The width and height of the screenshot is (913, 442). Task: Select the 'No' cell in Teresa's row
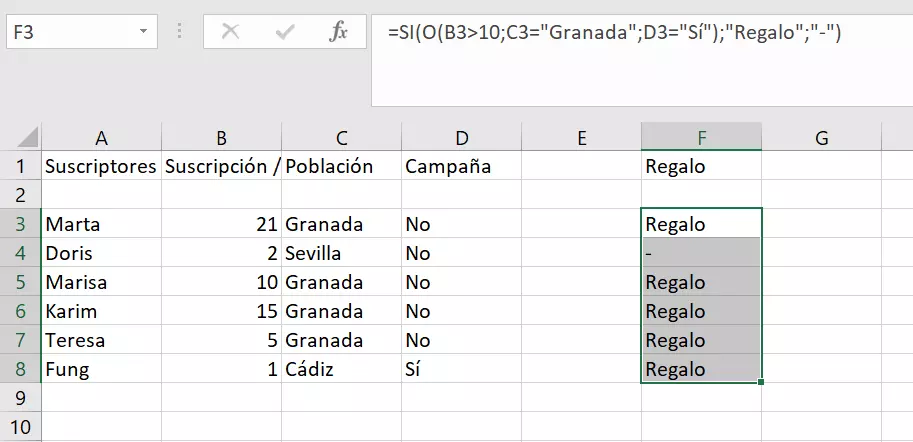[461, 340]
